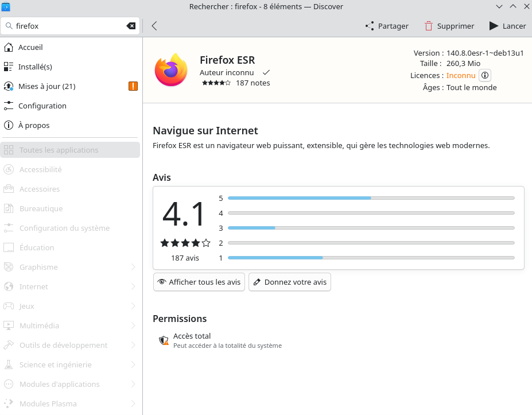
Task: Click the license info icon
Action: click(485, 75)
